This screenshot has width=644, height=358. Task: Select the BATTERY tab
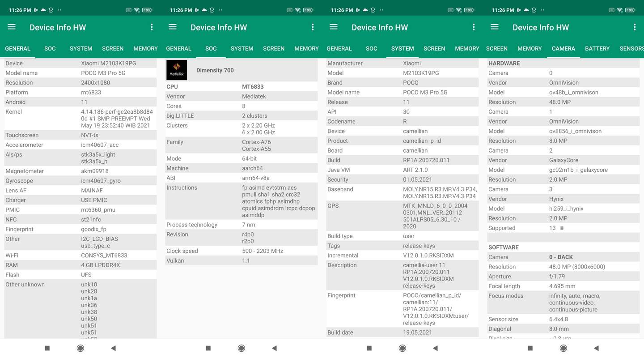coord(597,48)
